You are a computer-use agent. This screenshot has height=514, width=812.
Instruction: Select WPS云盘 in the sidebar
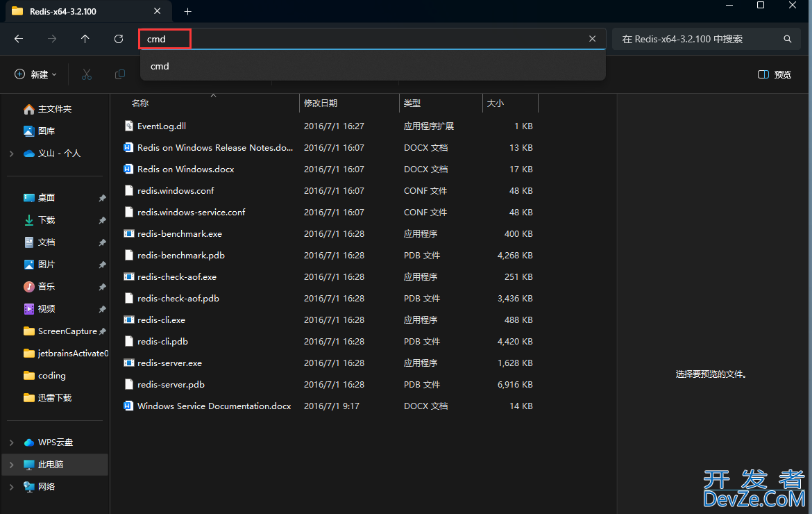49,442
